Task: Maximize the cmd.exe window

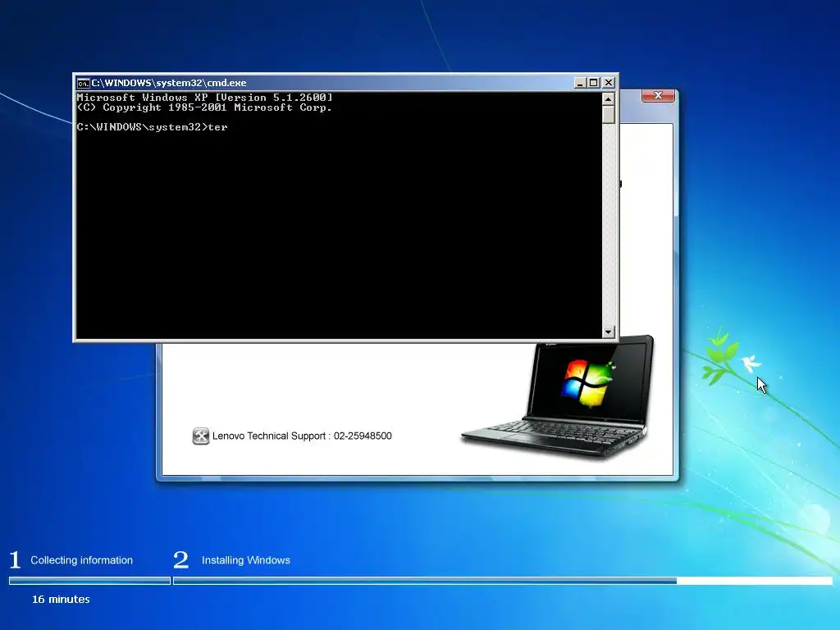Action: point(594,83)
